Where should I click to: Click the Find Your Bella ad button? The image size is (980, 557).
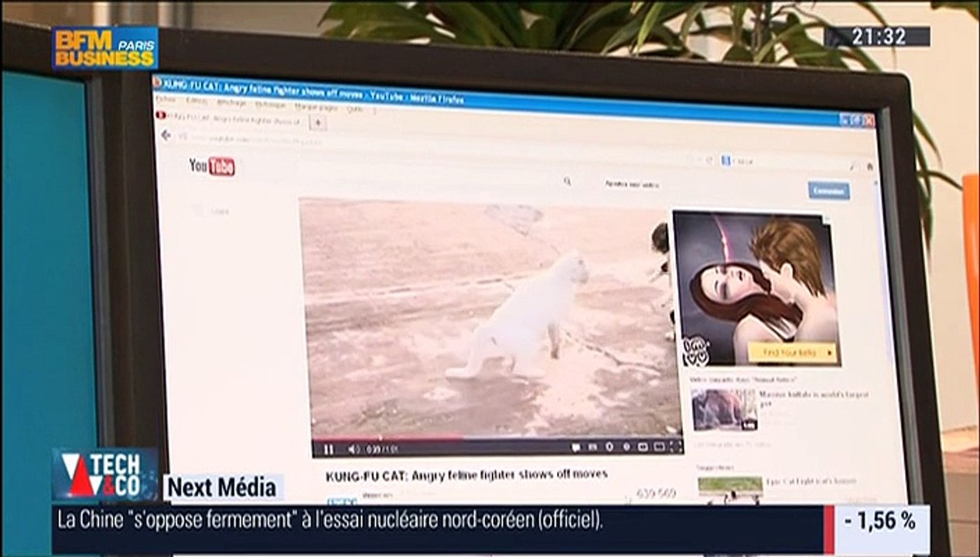point(792,353)
